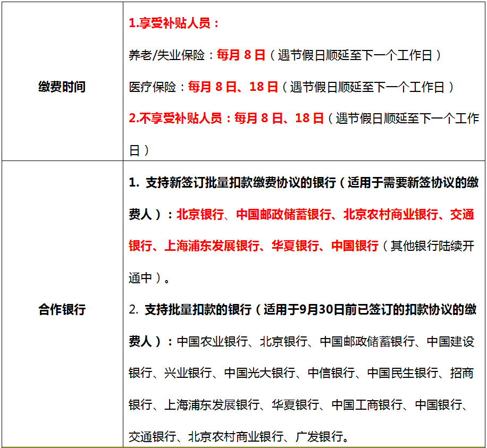Screen dimensions: 487x448
Task: Click the text 兴业银行
Action: point(188,373)
